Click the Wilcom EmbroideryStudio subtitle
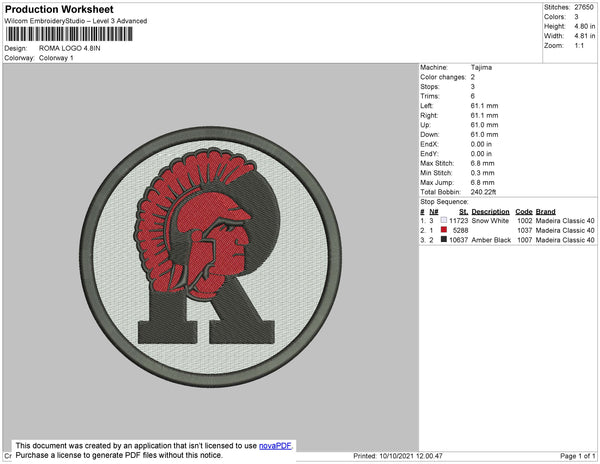Image resolution: width=600 pixels, height=464 pixels. click(x=76, y=21)
